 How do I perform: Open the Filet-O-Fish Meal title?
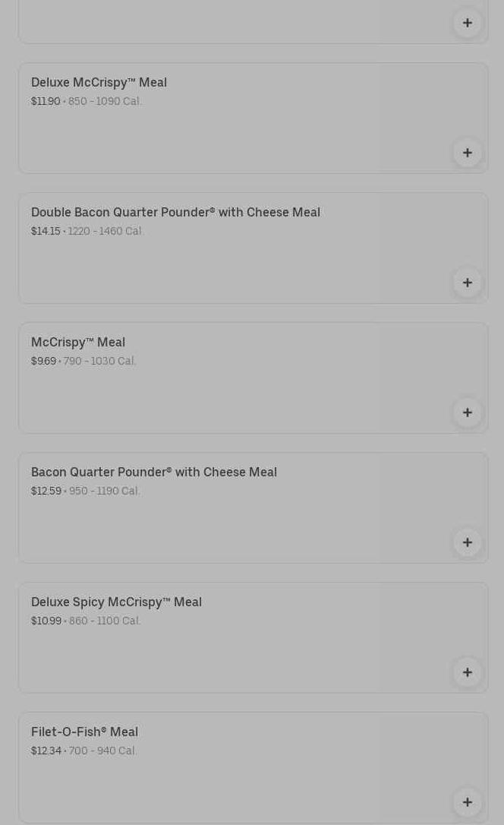pos(84,732)
